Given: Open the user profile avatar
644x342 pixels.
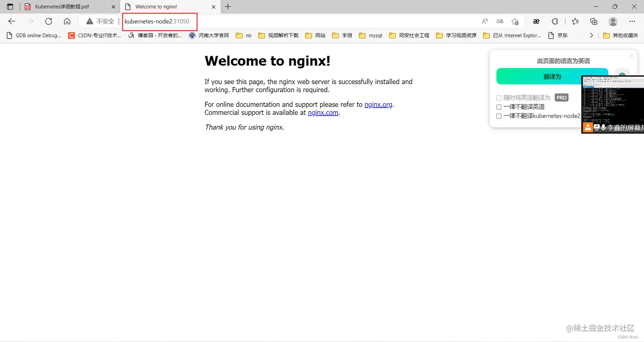Looking at the screenshot, I should pyautogui.click(x=613, y=21).
